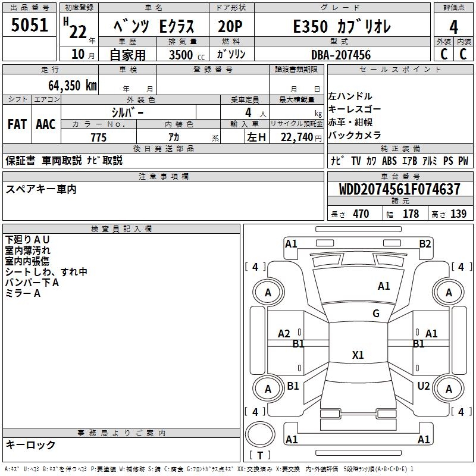Click PW in genuine equipment row
Viewport: 476px width, 476px height.
tap(463, 161)
